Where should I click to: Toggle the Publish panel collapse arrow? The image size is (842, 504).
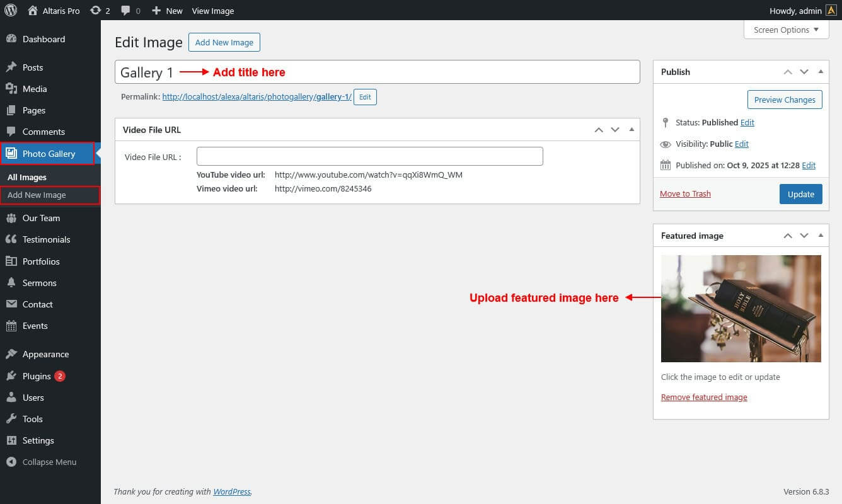821,72
